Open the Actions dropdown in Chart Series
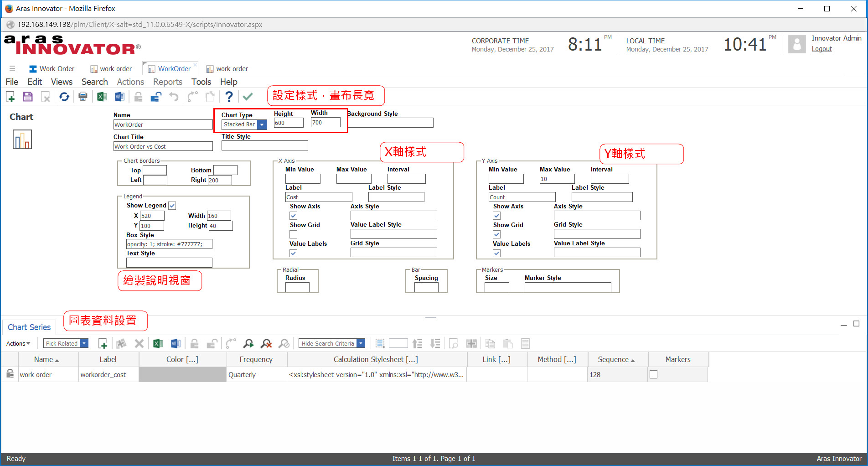Viewport: 868px width, 466px height. pyautogui.click(x=18, y=343)
